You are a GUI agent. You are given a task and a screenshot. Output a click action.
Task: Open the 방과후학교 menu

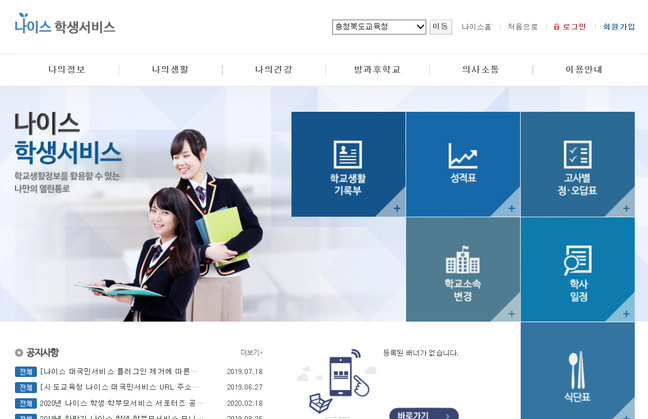377,69
